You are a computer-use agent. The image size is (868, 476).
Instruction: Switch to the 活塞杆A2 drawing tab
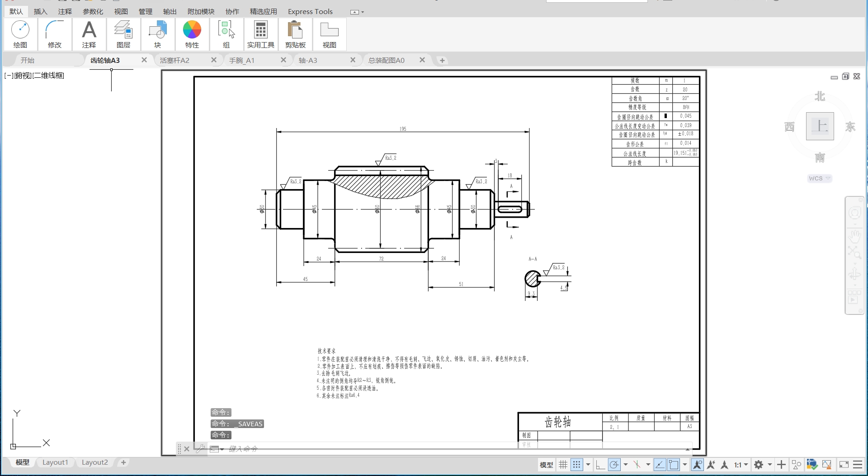point(175,60)
